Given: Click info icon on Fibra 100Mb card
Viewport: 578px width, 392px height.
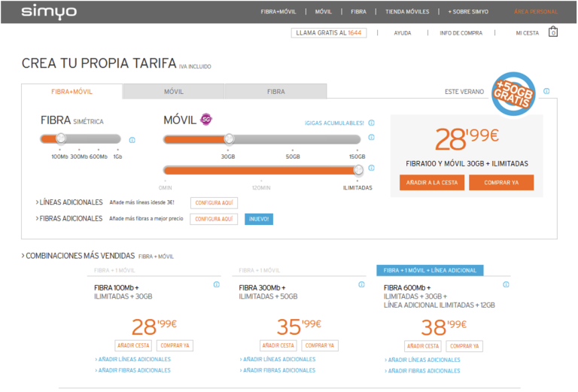Looking at the screenshot, I should tap(216, 284).
